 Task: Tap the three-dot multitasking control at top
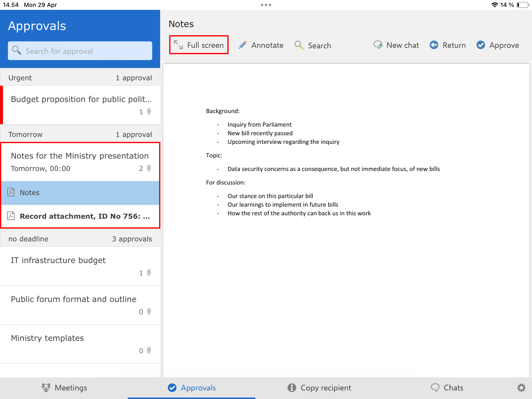tap(266, 5)
